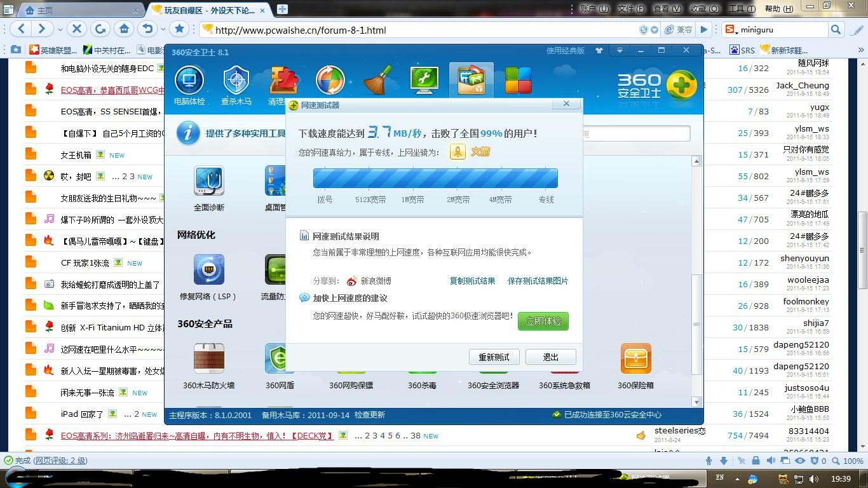Stop page loading with X button

(x=77, y=29)
